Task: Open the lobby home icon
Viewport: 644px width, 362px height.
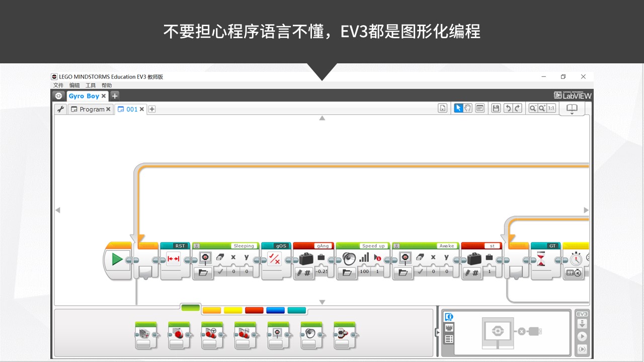Action: tap(59, 96)
